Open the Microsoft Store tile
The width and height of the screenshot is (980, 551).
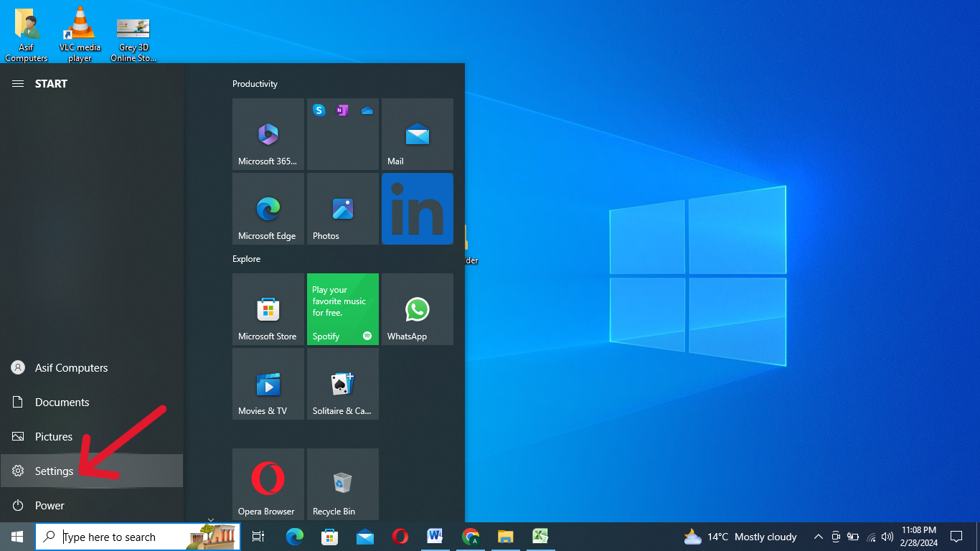[268, 309]
